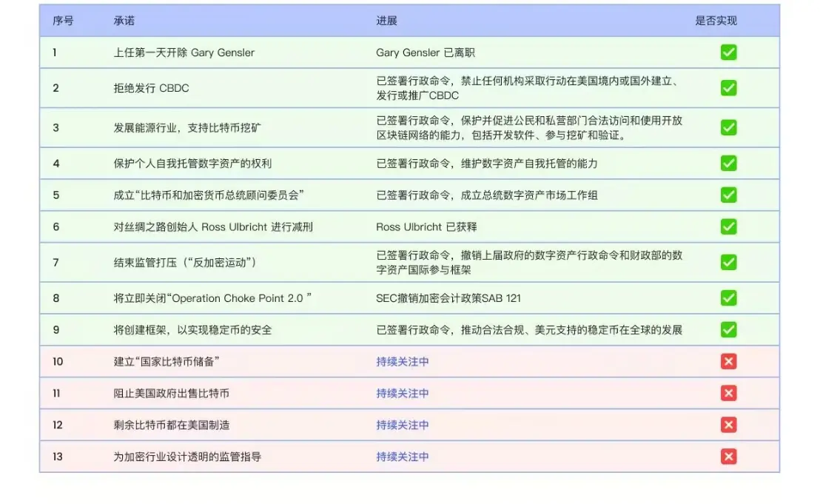Click row number 1 cell

click(54, 53)
